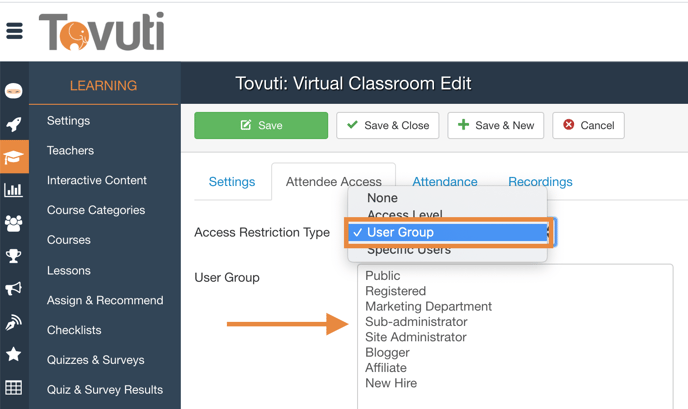The image size is (688, 409).
Task: Click Save & Close button
Action: pyautogui.click(x=388, y=126)
